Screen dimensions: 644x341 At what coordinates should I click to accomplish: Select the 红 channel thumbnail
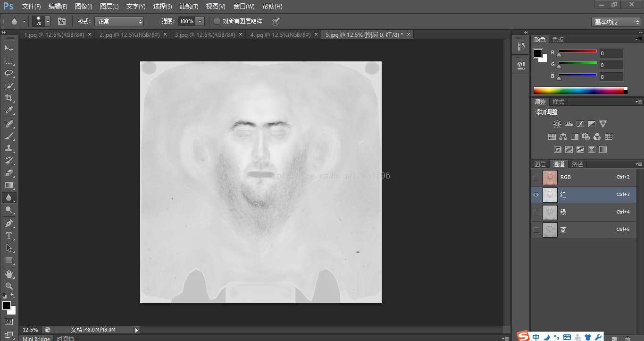[x=549, y=195]
